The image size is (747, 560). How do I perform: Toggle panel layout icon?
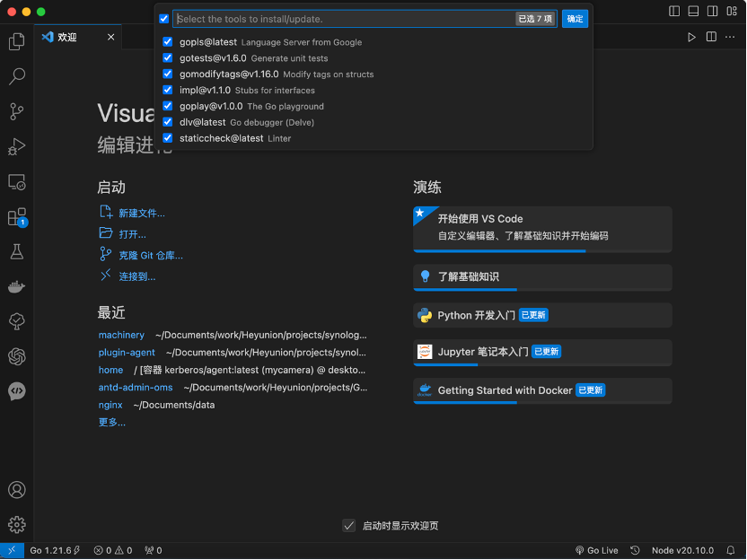693,11
